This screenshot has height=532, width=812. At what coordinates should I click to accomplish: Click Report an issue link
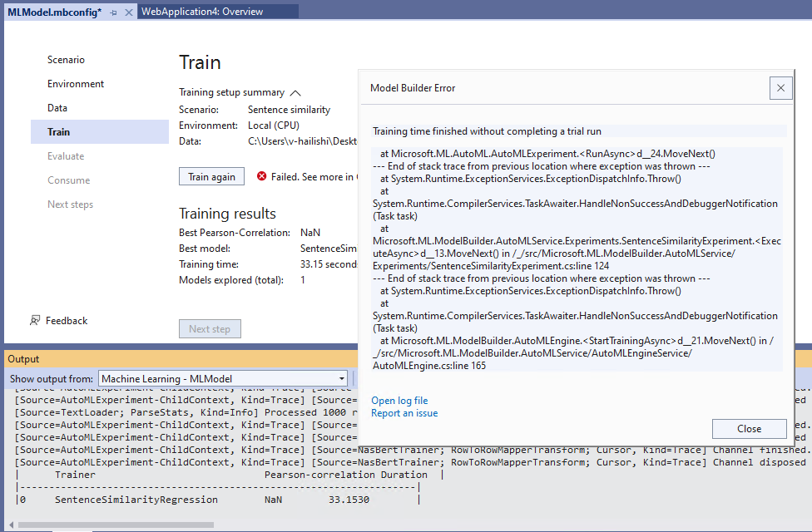404,413
